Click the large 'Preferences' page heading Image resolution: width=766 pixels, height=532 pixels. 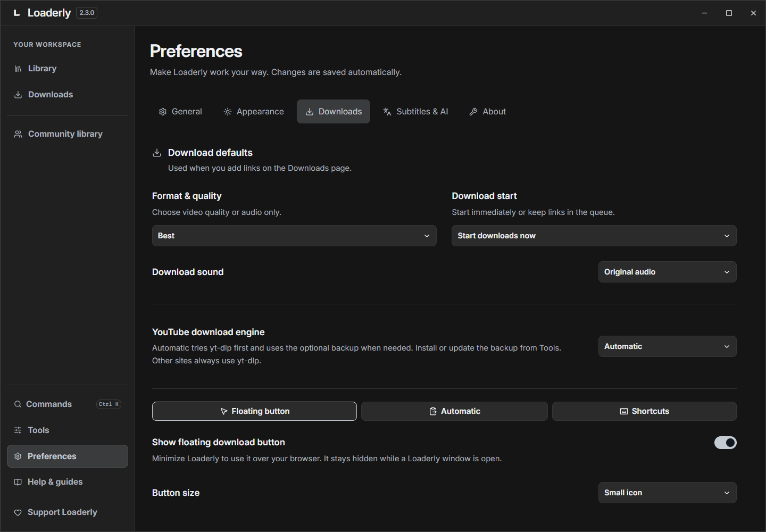pyautogui.click(x=196, y=51)
